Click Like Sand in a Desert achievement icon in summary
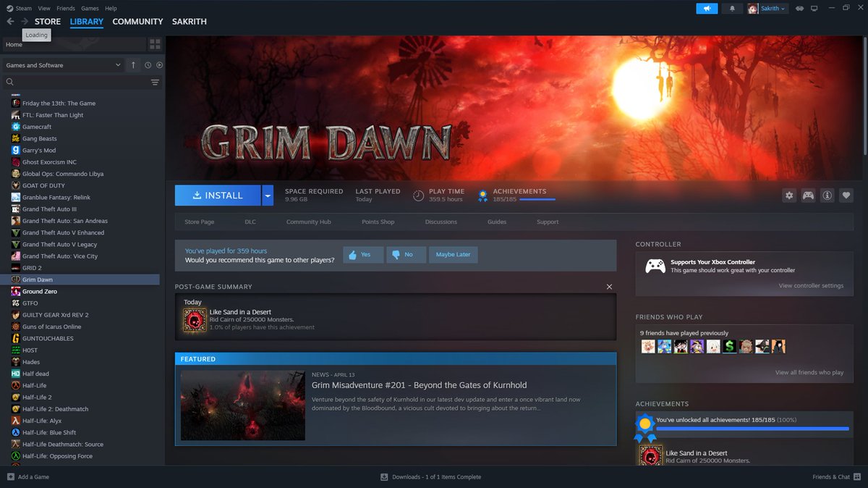 tap(194, 319)
